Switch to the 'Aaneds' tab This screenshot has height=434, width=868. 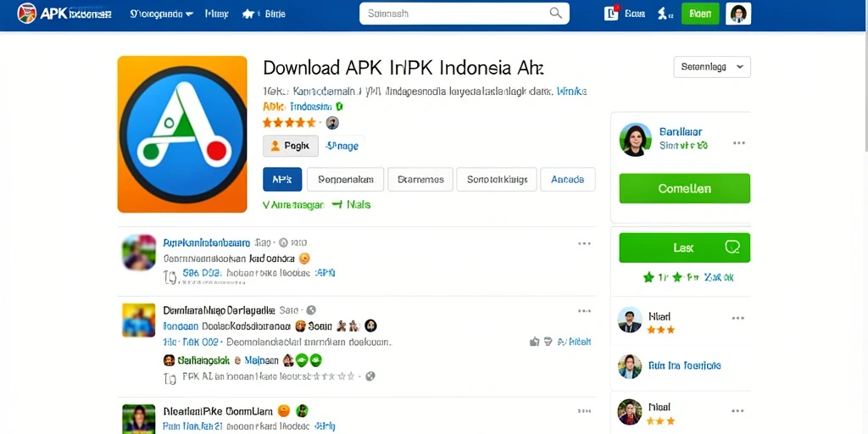tap(567, 180)
